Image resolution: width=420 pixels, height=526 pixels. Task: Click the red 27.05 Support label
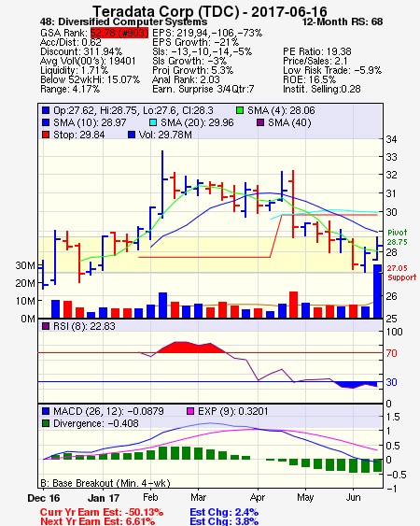[401, 273]
